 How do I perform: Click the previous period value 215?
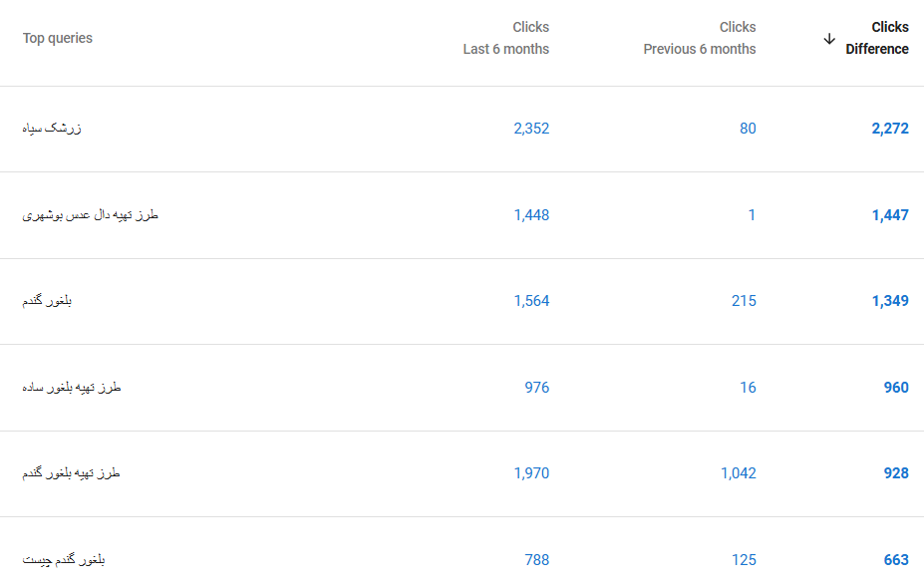click(x=744, y=301)
